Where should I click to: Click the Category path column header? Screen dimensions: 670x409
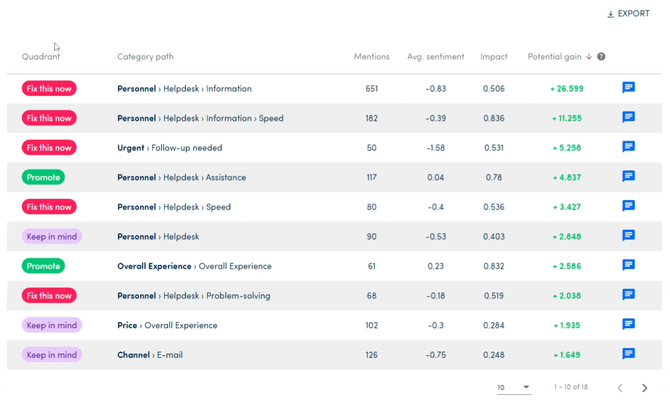click(145, 57)
